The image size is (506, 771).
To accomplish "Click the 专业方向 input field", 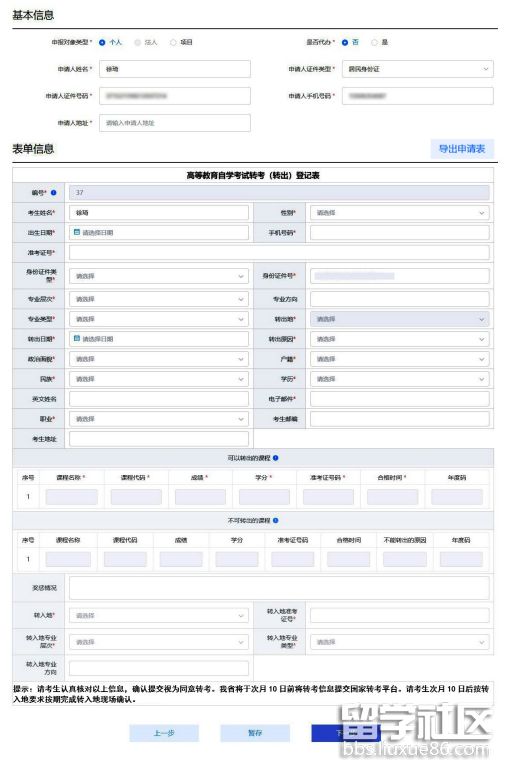I will 399,299.
